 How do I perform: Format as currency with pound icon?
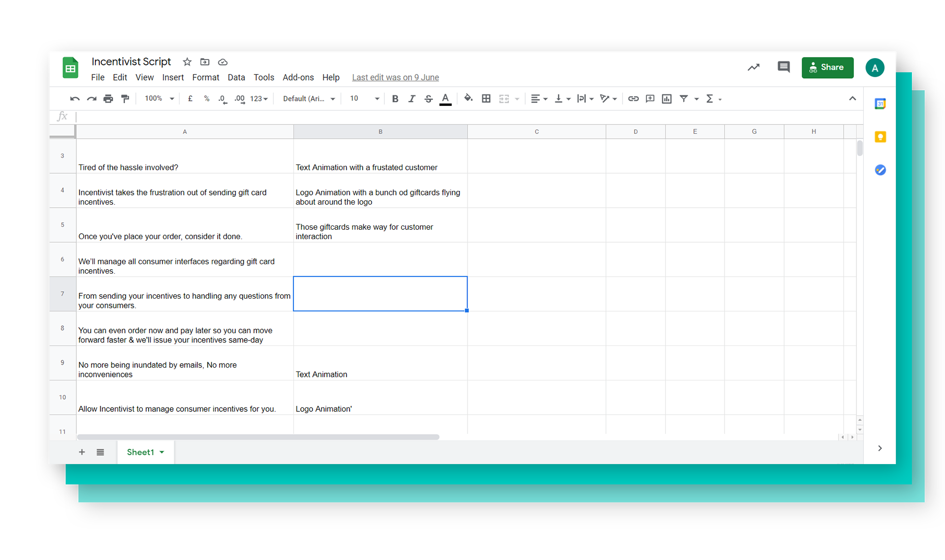coord(190,99)
